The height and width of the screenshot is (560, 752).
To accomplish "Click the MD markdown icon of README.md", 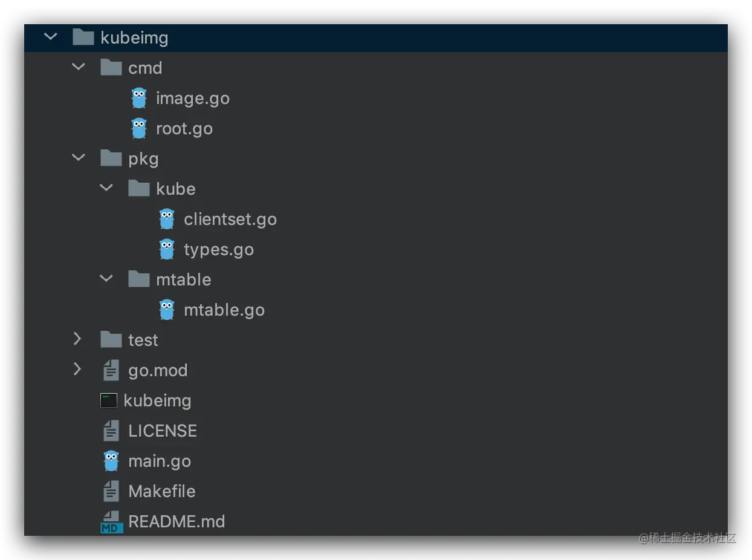I will tap(111, 521).
